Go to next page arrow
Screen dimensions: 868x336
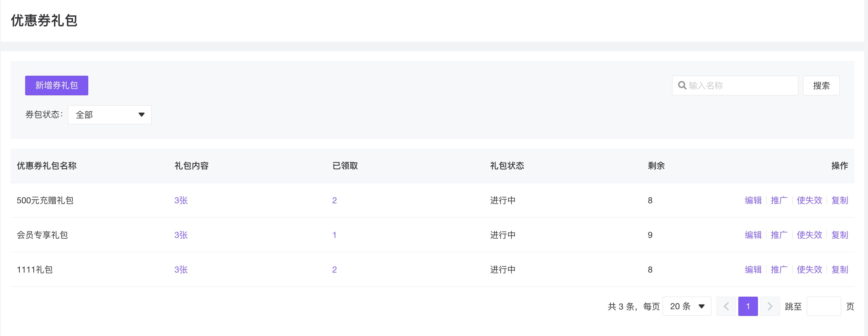[770, 306]
